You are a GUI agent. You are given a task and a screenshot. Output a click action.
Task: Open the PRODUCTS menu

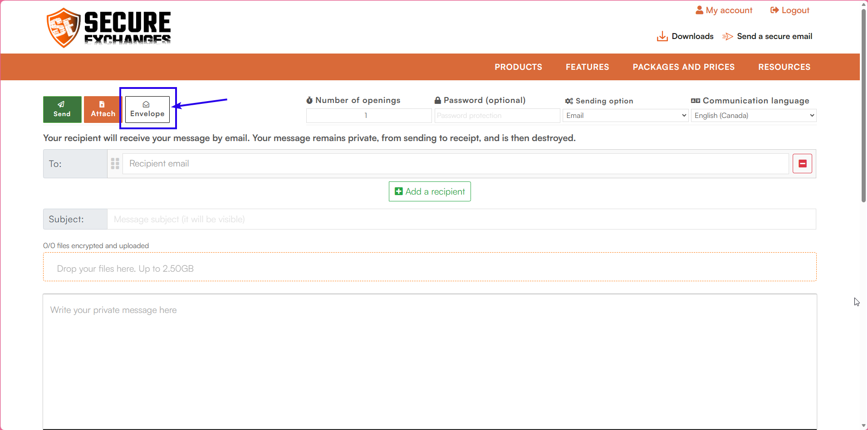(518, 67)
